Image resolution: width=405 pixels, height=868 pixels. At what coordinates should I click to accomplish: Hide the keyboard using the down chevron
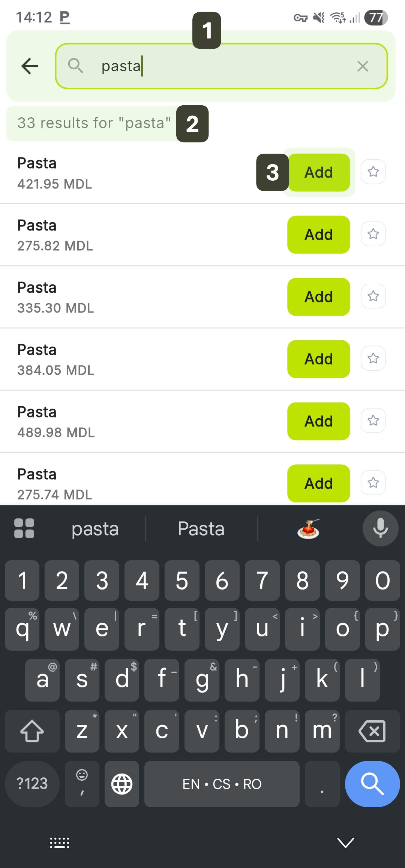345,842
